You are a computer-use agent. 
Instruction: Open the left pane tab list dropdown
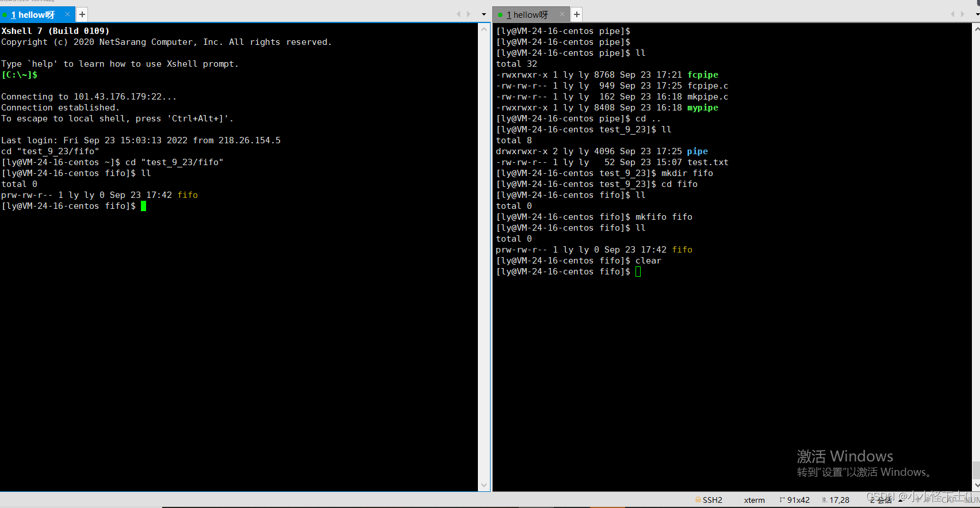point(484,14)
